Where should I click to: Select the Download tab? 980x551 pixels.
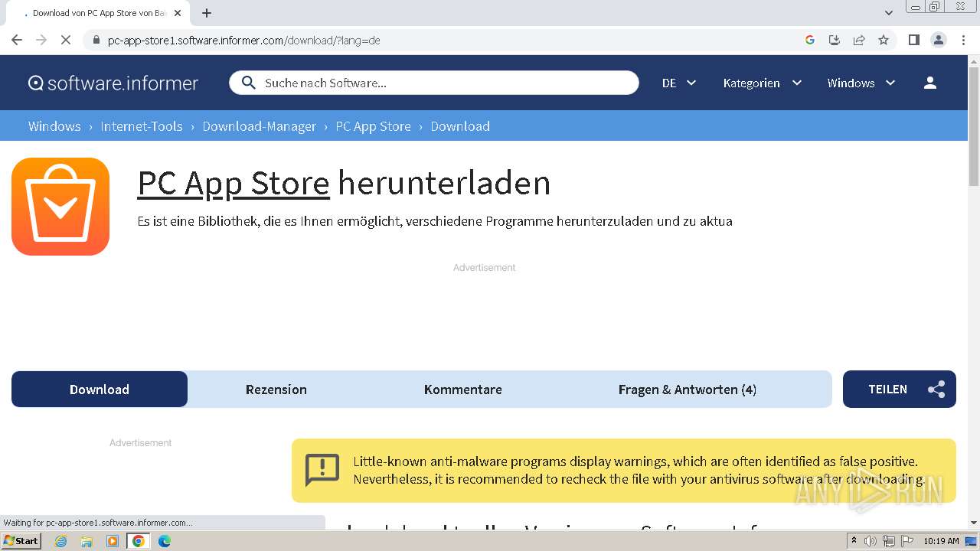tap(100, 390)
